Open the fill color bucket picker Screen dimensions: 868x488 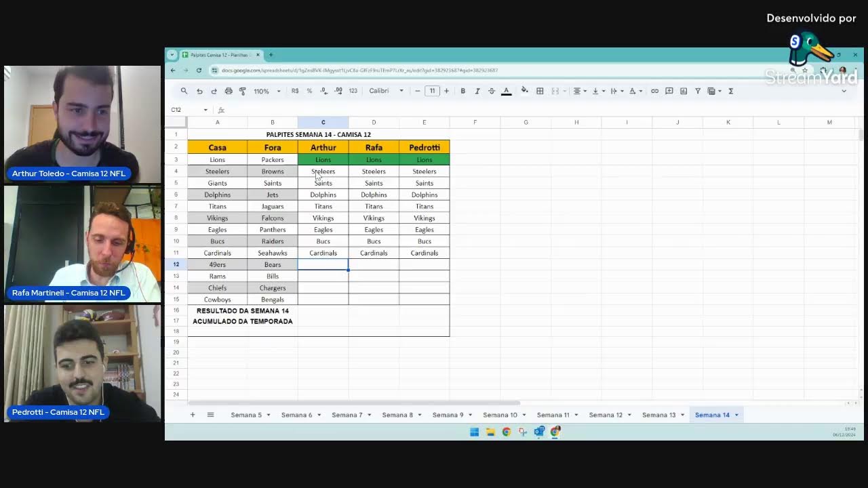point(525,91)
